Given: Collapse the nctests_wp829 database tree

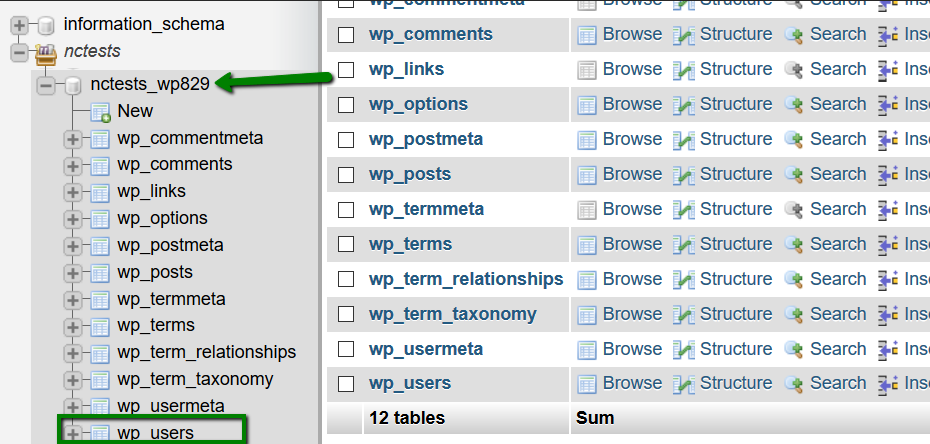Looking at the screenshot, I should click(46, 85).
